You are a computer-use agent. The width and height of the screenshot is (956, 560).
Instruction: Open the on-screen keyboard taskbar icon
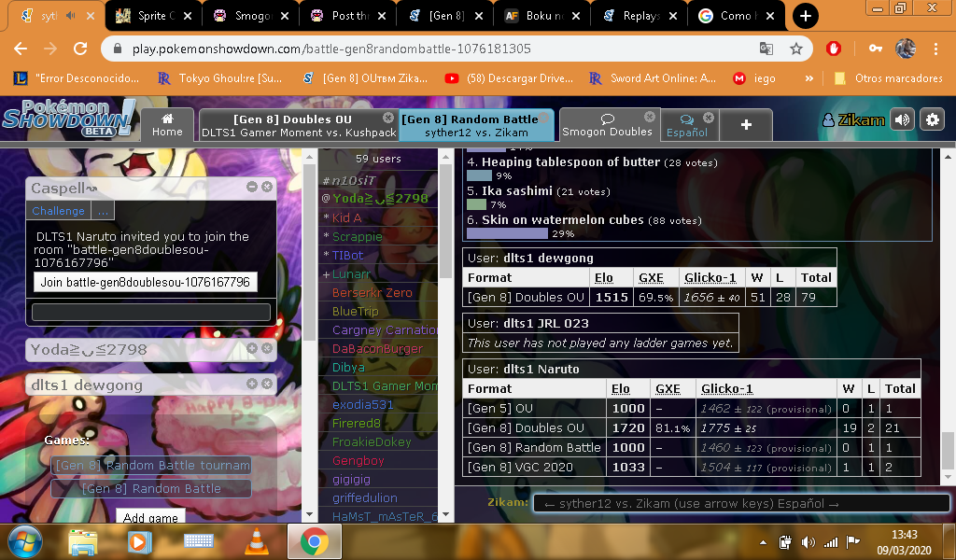tap(199, 541)
